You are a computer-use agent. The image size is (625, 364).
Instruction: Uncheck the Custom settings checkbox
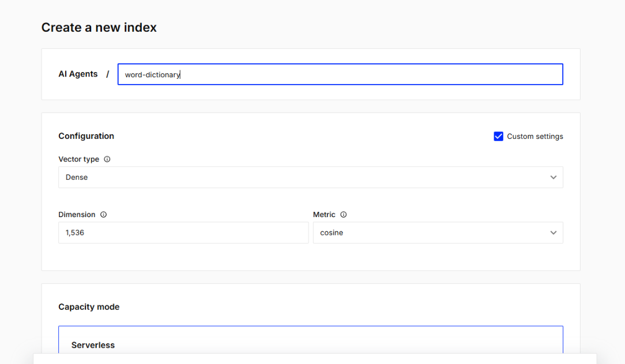499,136
